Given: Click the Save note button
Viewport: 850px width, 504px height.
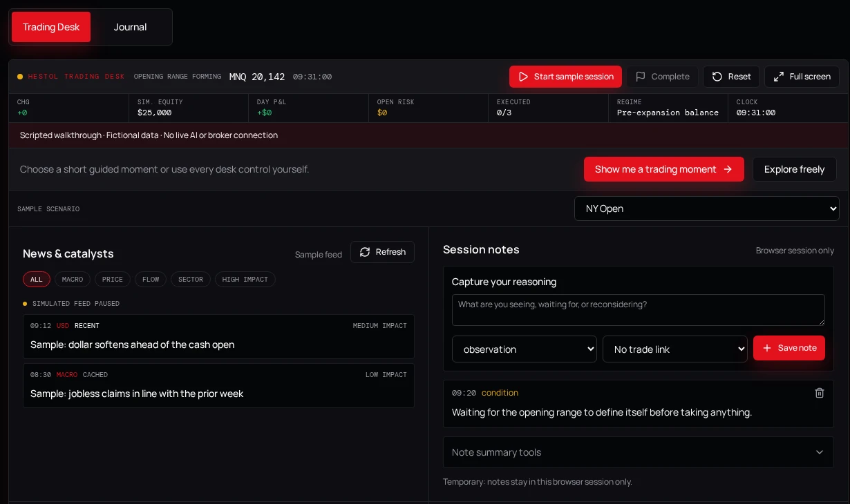Looking at the screenshot, I should [x=789, y=348].
